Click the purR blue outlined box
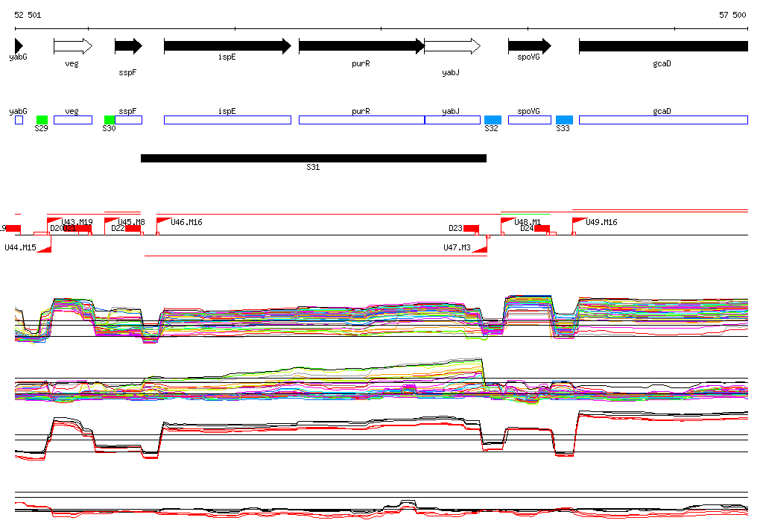Image resolution: width=763 pixels, height=532 pixels. click(x=361, y=120)
